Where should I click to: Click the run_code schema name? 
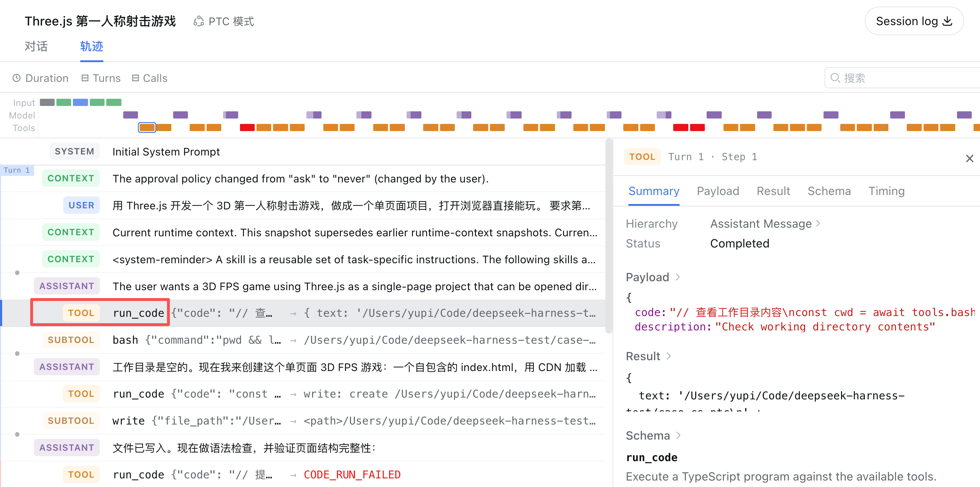652,457
